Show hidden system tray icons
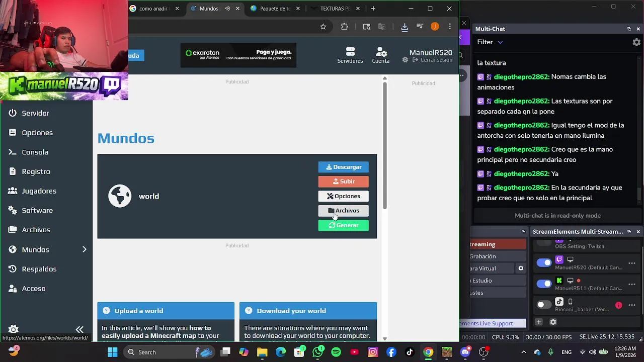 click(524, 352)
